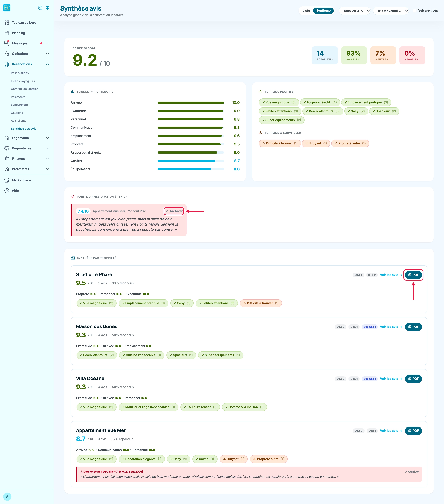
Task: Click the Bruyant (1) top tag to watch
Action: pos(316,143)
